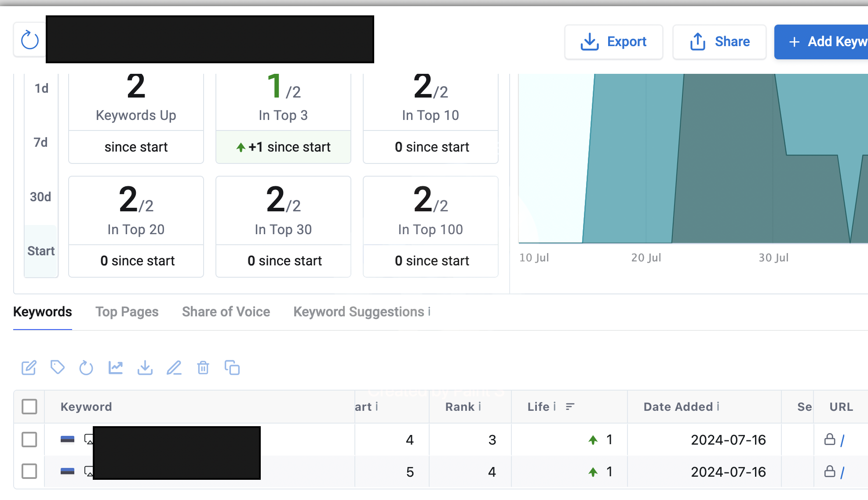
Task: Click the copy keywords icon
Action: [232, 367]
